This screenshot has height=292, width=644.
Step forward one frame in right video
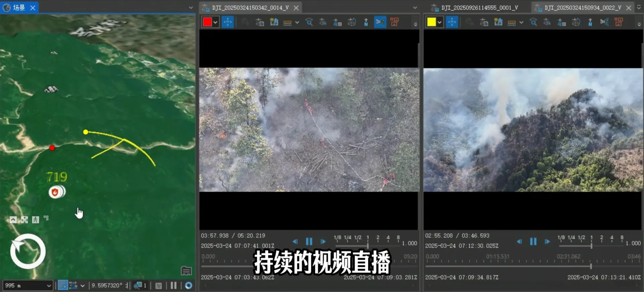pos(547,241)
